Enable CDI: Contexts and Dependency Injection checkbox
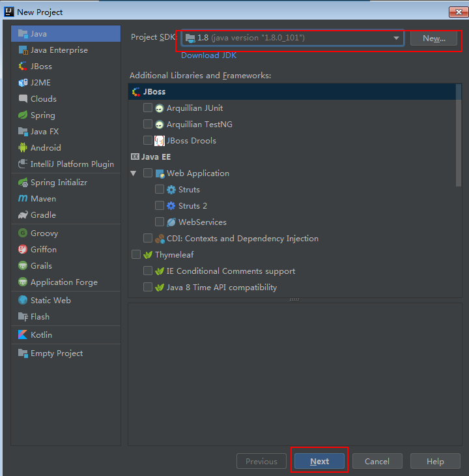The height and width of the screenshot is (476, 469). 148,238
